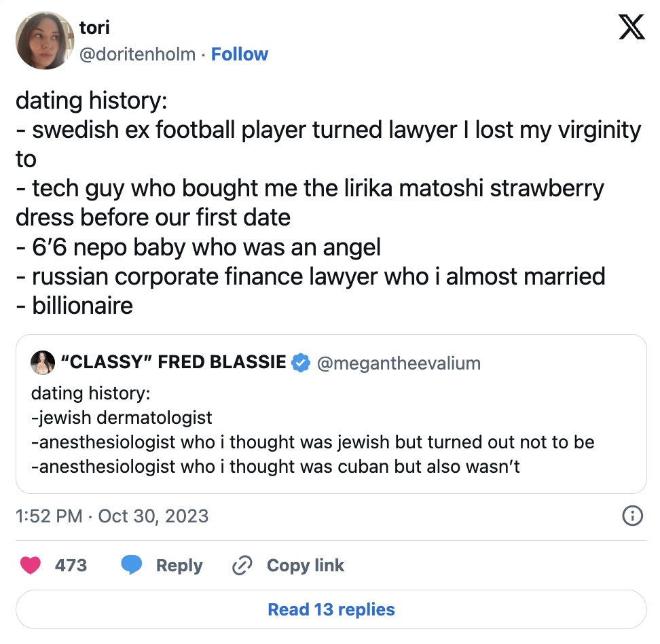Click the chain link icon
The height and width of the screenshot is (644, 660).
coord(242,565)
